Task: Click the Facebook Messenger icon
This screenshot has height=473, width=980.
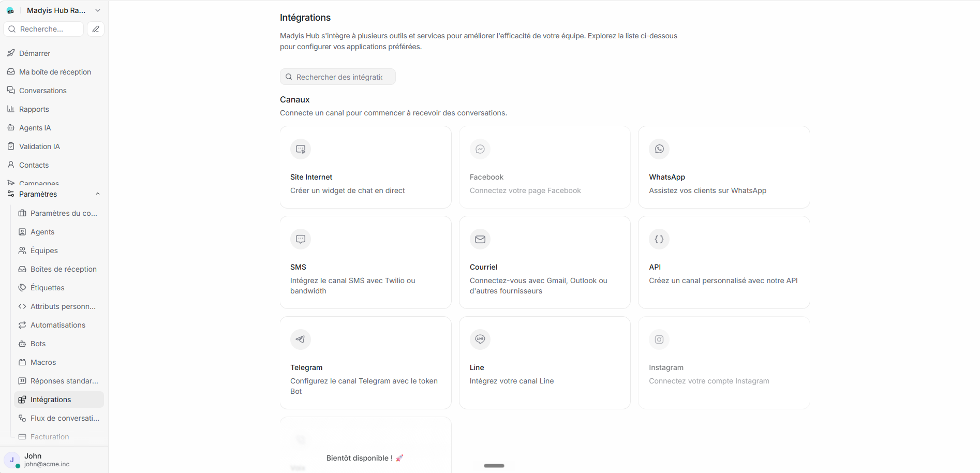Action: [x=480, y=149]
